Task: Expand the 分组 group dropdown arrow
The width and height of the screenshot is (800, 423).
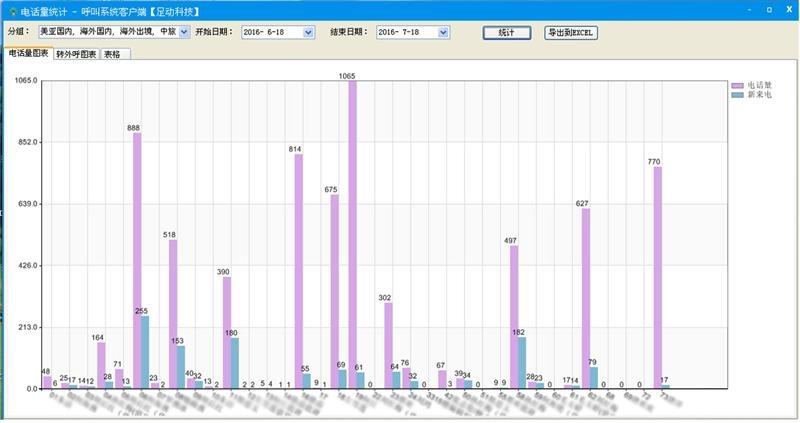Action: click(184, 32)
